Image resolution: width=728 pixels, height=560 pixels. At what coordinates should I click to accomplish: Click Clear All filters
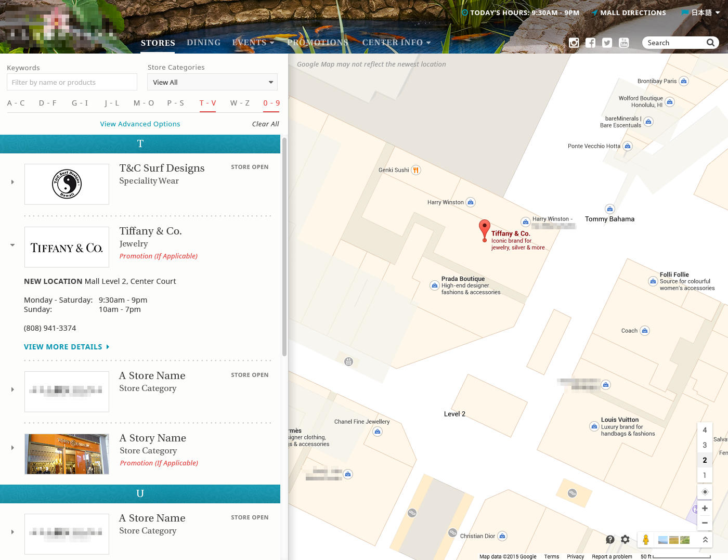(265, 124)
